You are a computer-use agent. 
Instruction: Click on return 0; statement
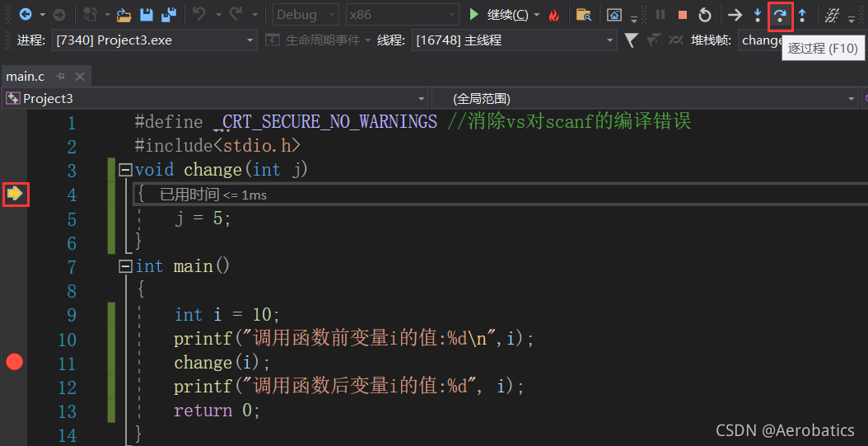click(217, 411)
